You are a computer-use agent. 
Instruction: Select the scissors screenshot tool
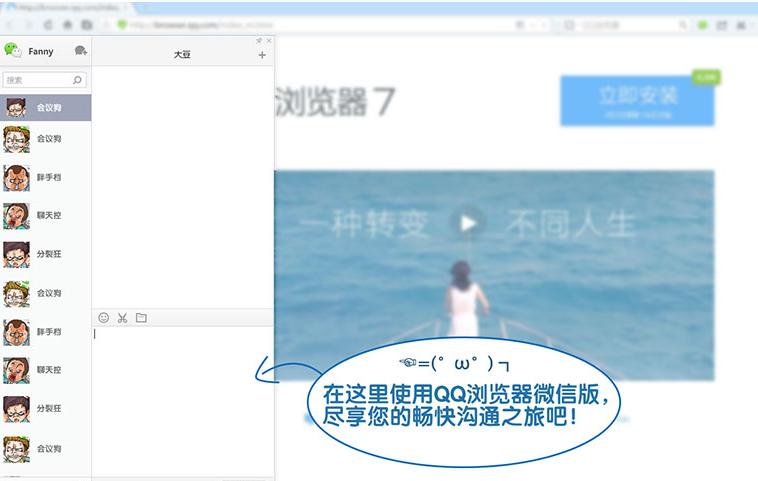pyautogui.click(x=122, y=318)
